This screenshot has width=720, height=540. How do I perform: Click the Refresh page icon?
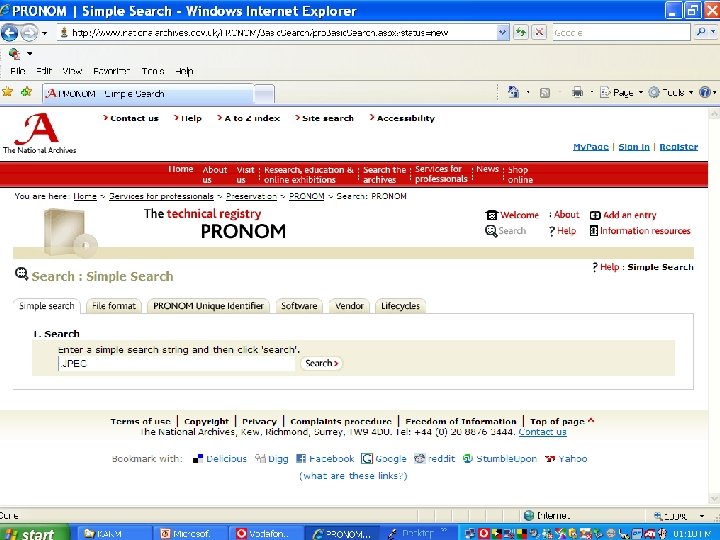click(521, 33)
